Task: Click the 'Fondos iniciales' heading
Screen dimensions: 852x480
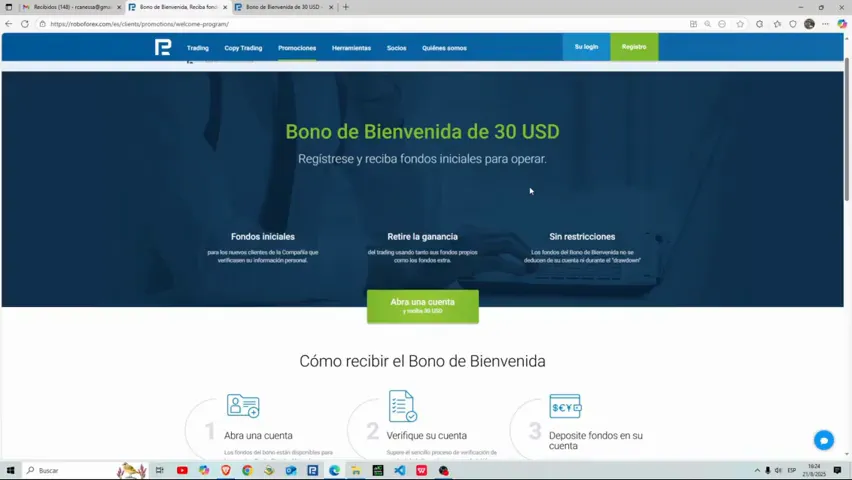Action: click(263, 236)
